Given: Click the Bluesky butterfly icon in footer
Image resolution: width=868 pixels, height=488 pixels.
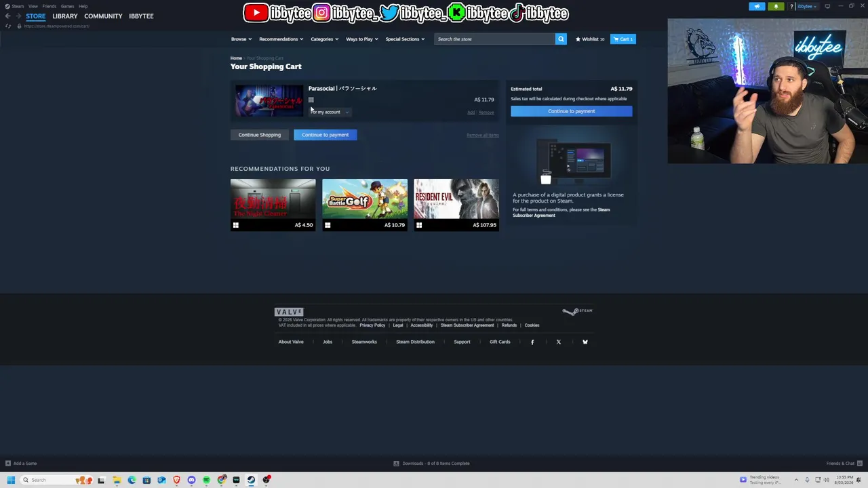Looking at the screenshot, I should [x=585, y=342].
